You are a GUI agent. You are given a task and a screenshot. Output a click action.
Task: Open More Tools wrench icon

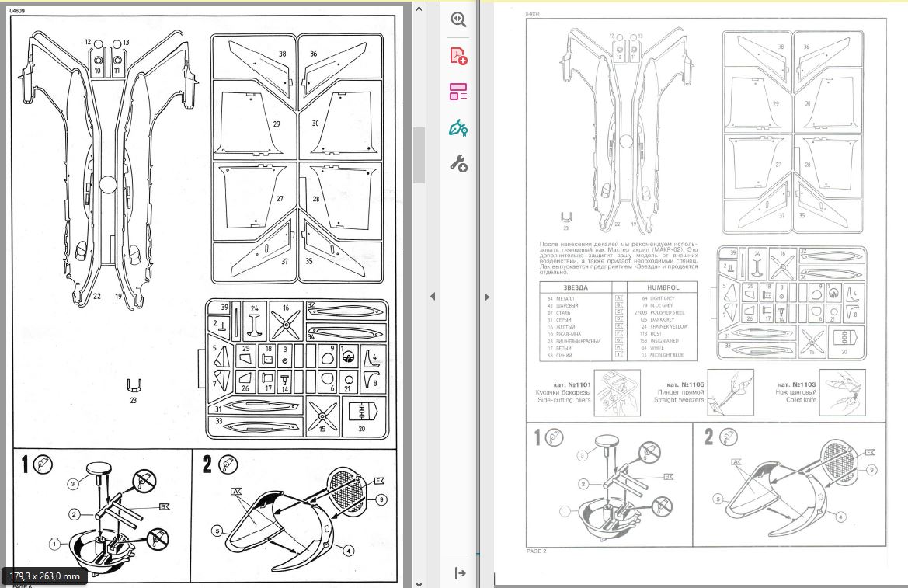pos(458,163)
